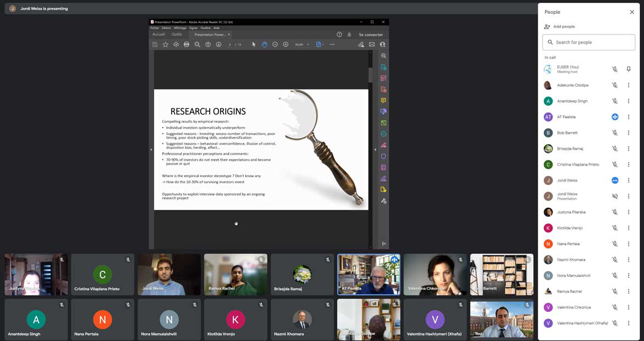Image resolution: width=644 pixels, height=341 pixels.
Task: Toggle Justyna Pilarska's microphone icon in list
Action: pyautogui.click(x=614, y=212)
